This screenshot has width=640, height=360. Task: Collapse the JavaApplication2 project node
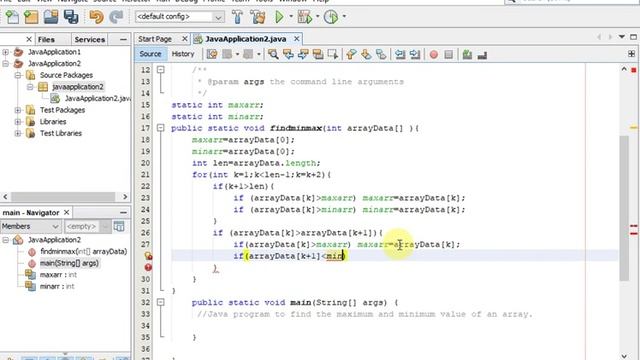[6, 63]
